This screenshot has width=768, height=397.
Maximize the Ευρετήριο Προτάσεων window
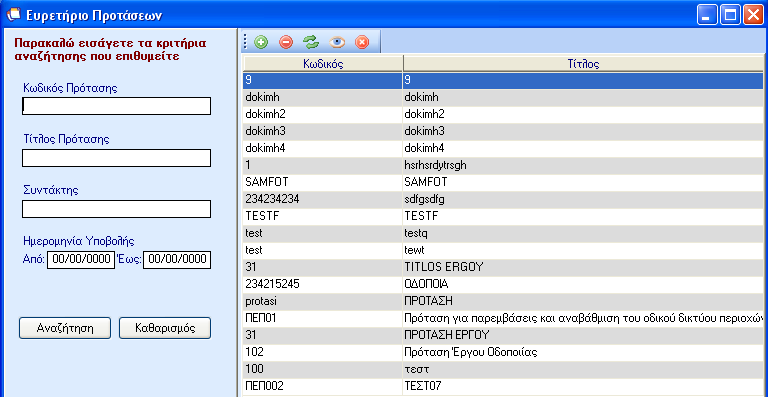[730, 15]
